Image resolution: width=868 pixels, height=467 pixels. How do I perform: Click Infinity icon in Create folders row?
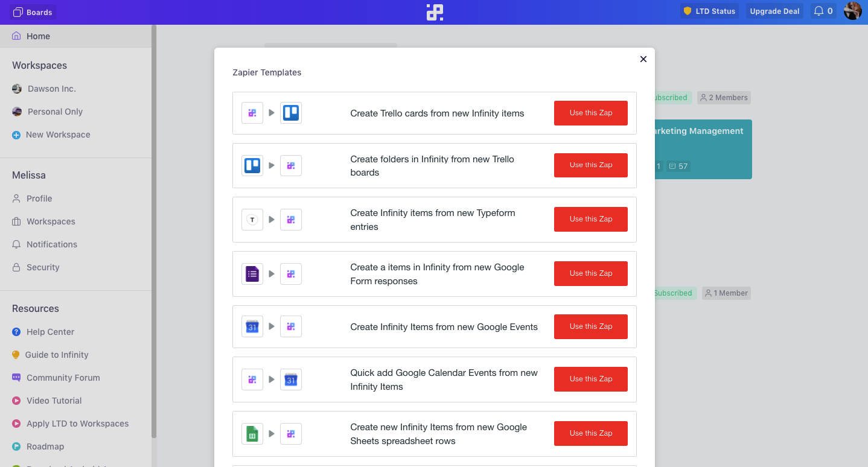point(291,165)
